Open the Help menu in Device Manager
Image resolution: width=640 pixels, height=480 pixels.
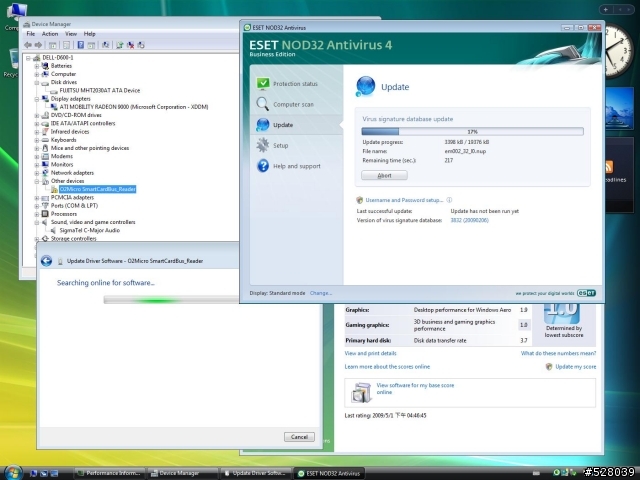point(89,34)
